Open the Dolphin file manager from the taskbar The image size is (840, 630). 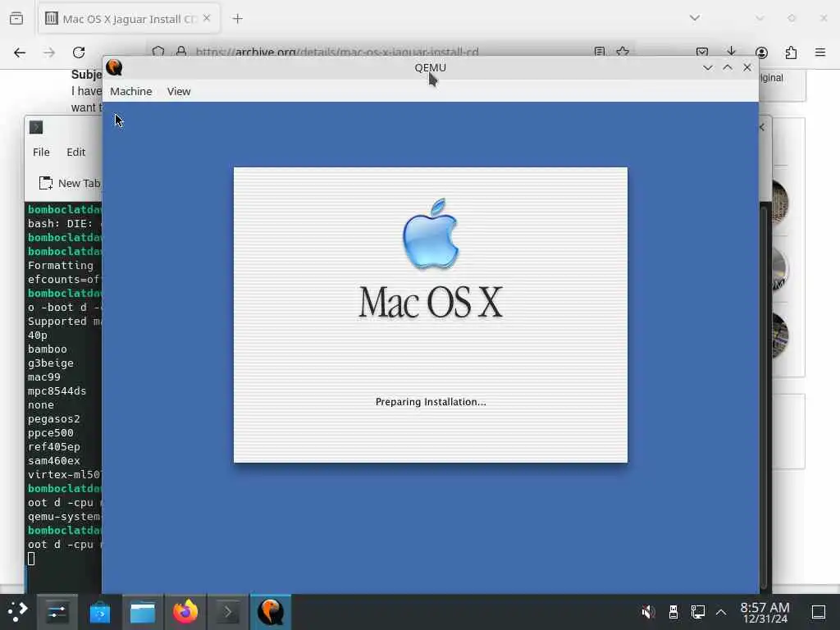[x=143, y=612]
